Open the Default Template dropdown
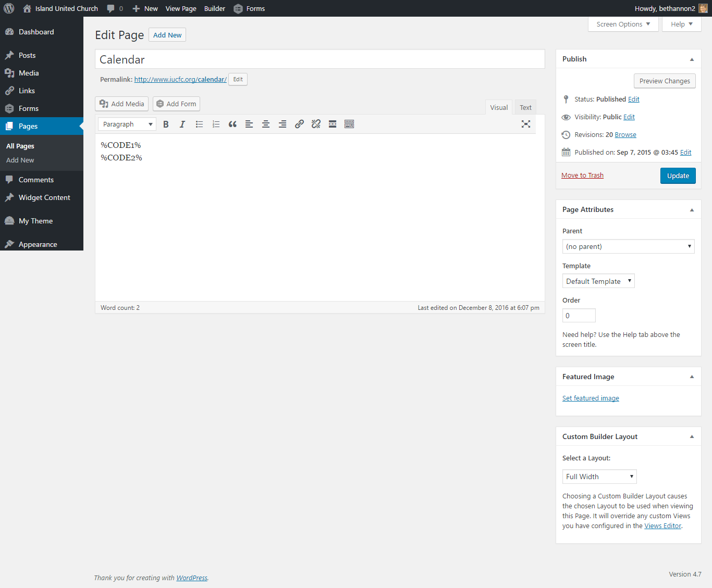Screen dimensions: 712x588 tap(598, 281)
